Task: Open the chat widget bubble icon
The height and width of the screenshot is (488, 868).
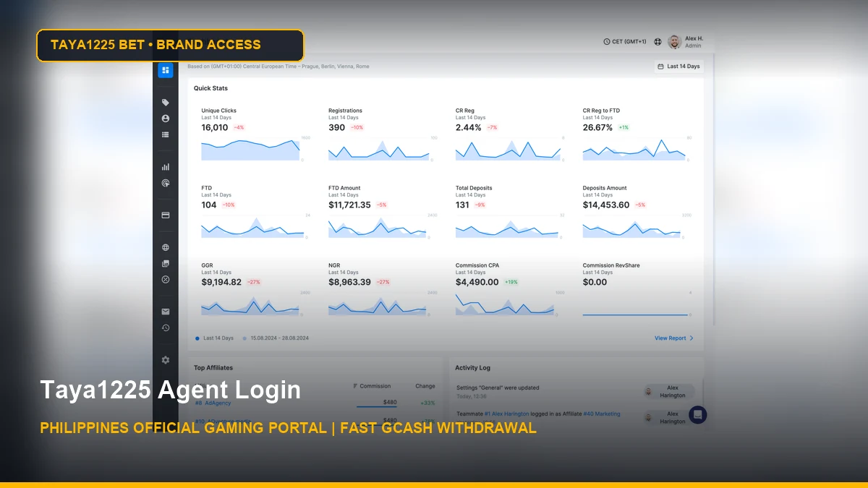Action: pyautogui.click(x=697, y=415)
